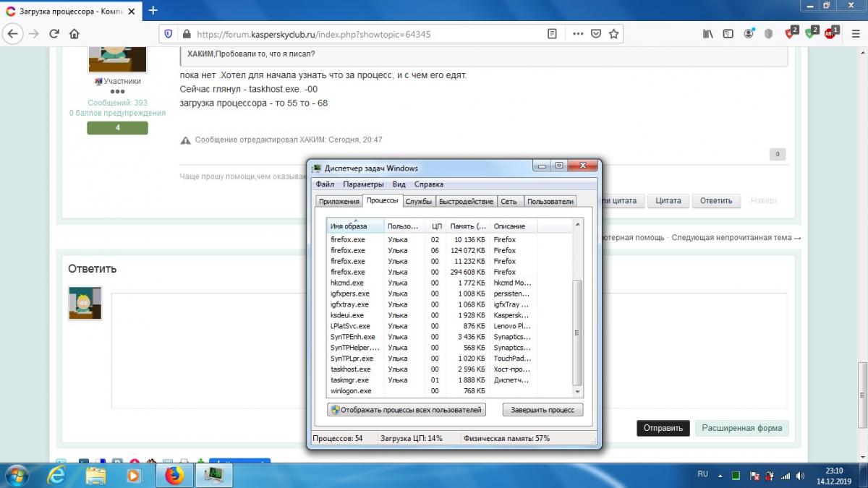This screenshot has height=488, width=868.
Task: Click Отображать процессы всех пользователей button
Action: click(406, 410)
